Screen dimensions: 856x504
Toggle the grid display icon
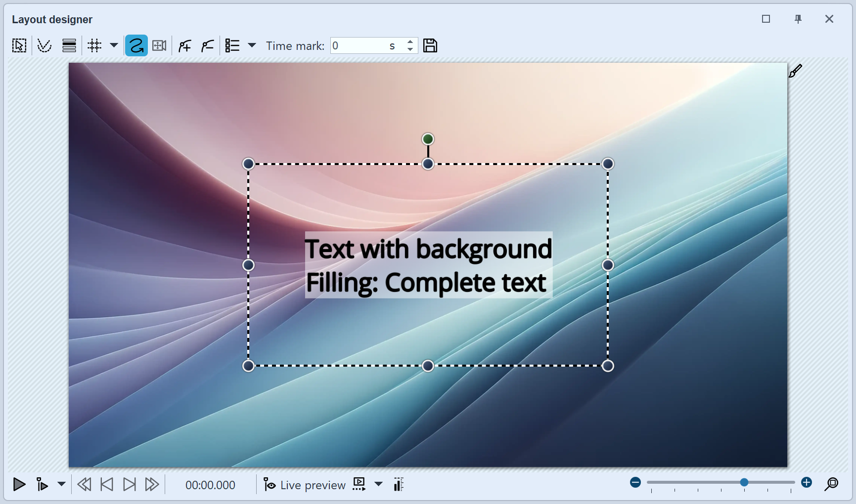click(94, 45)
